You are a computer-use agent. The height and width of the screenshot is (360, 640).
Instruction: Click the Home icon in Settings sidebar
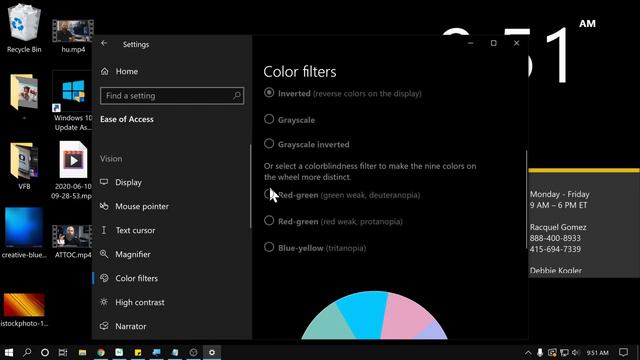[104, 71]
